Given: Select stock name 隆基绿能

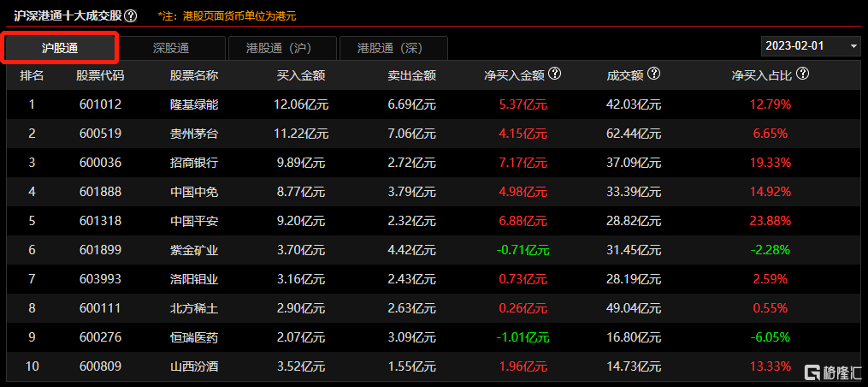Looking at the screenshot, I should point(194,104).
